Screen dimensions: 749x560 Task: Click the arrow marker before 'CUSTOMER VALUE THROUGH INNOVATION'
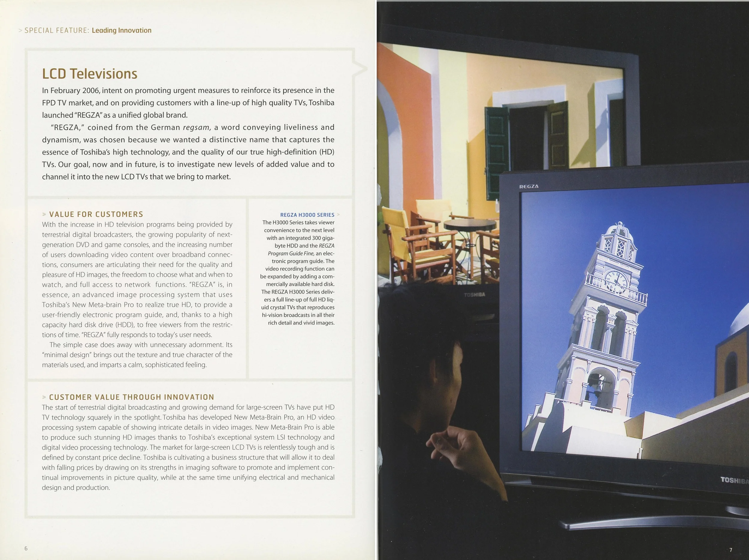[x=44, y=397]
